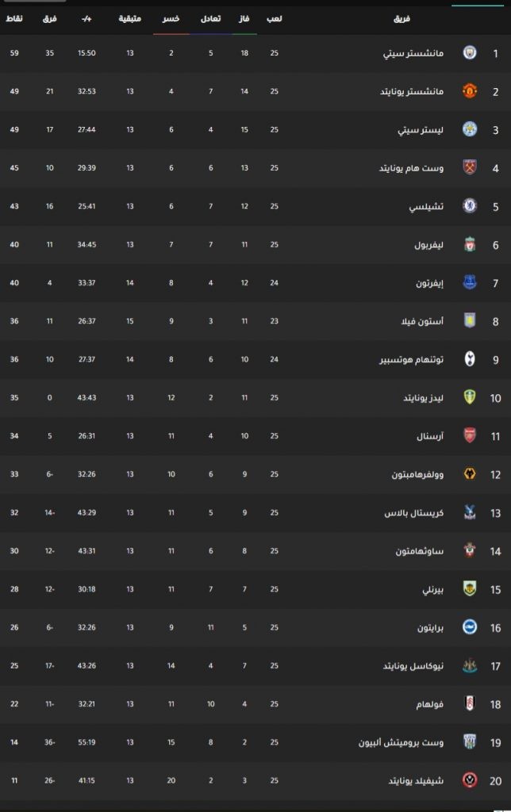Screen dimensions: 511x812
Task: Select the highlighted tab underline at top
Action: [x=478, y=6]
